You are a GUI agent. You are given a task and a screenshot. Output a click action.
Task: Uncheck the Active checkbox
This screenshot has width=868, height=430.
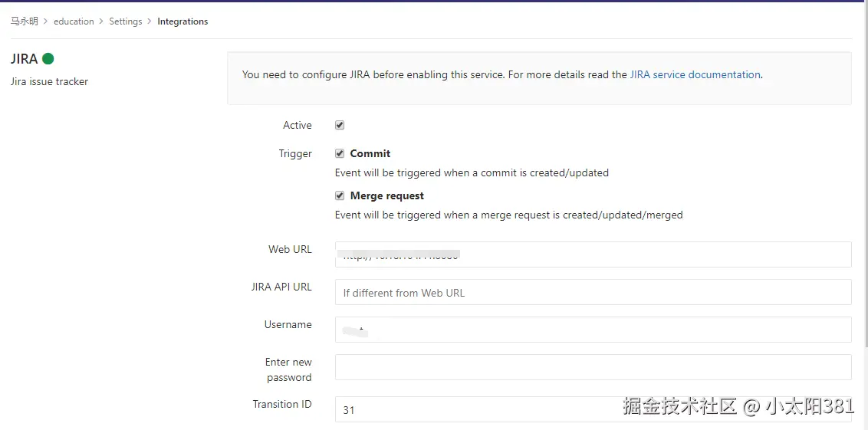[340, 125]
